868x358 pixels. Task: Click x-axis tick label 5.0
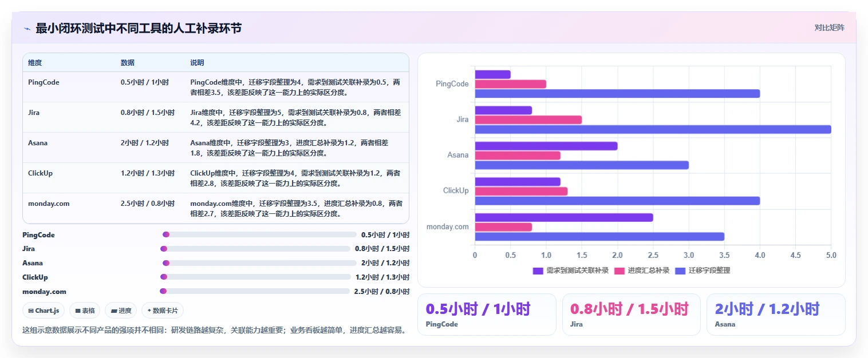[x=831, y=255]
